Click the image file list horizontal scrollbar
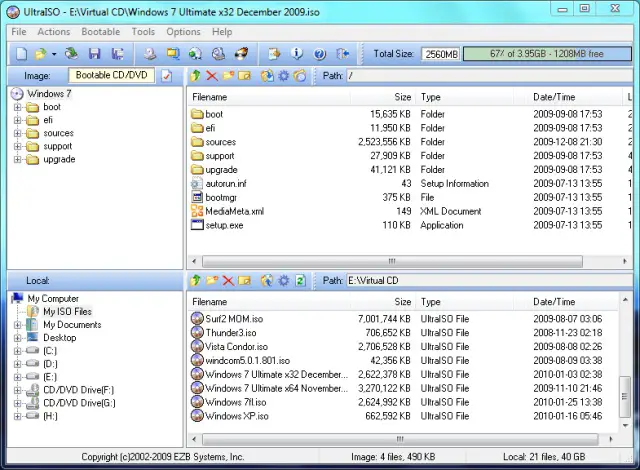 392,261
